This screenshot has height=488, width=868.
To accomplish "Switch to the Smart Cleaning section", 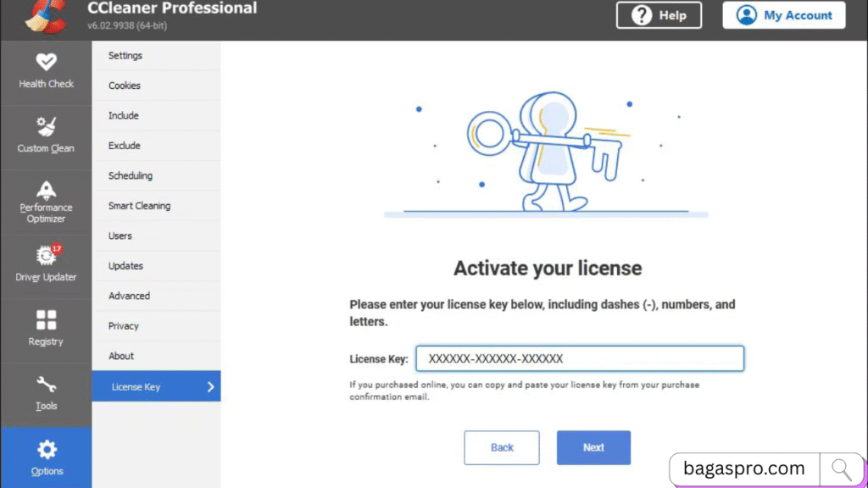I will click(139, 205).
